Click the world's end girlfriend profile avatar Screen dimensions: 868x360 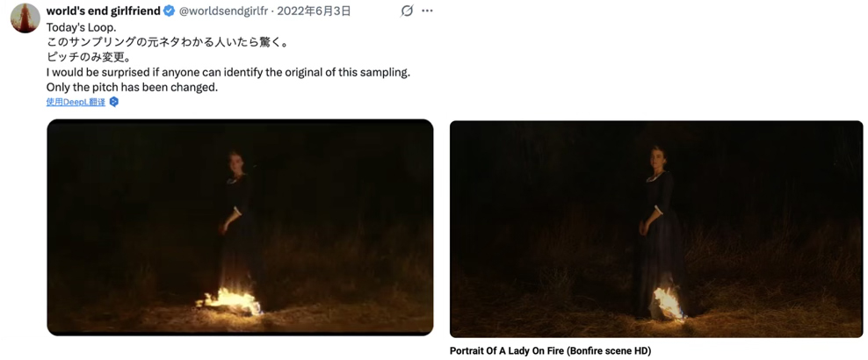click(25, 18)
